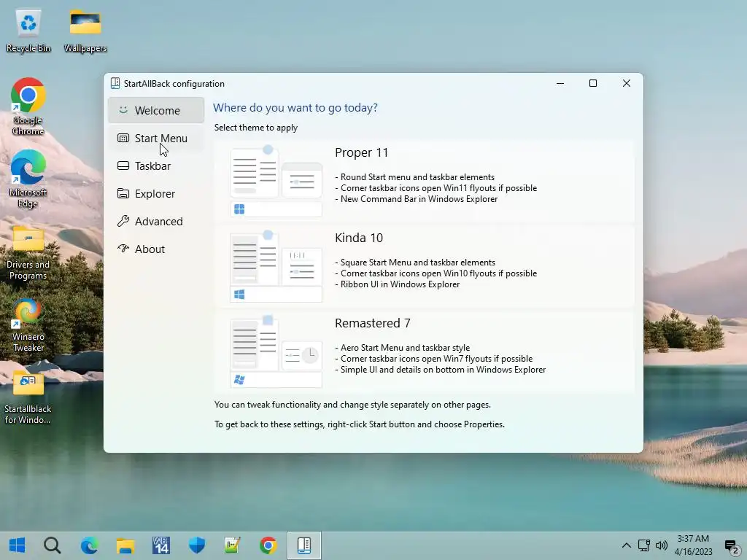Open the green chart notepad taskbar app

pyautogui.click(x=233, y=545)
